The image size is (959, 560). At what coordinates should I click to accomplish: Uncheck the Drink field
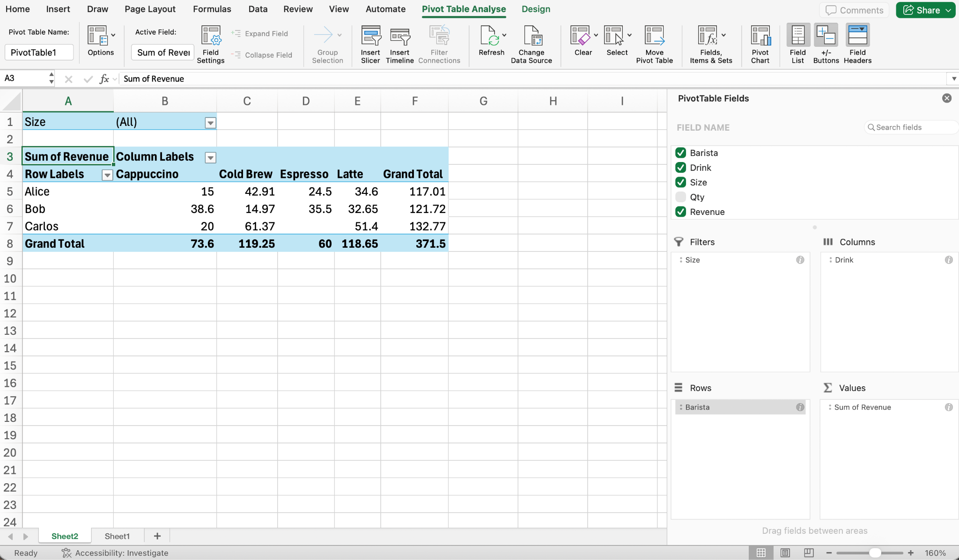(x=681, y=168)
